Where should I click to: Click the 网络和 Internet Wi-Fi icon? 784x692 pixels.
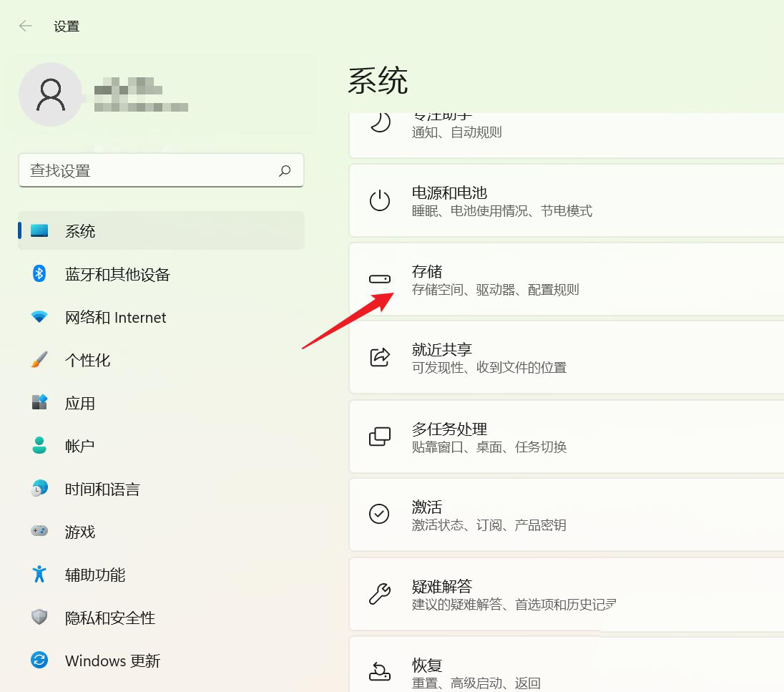[x=38, y=317]
